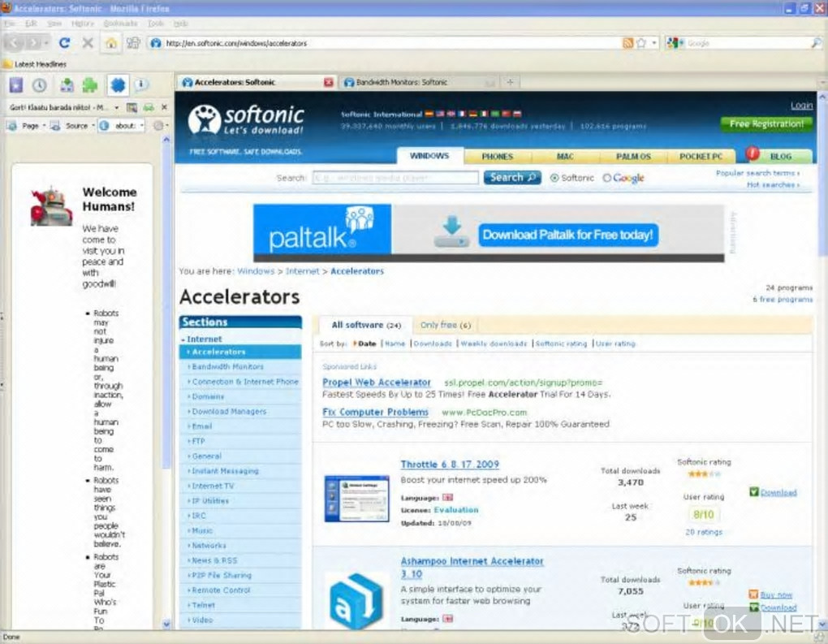Click the Softonic logo
Viewport: 828px width, 644px height.
246,120
